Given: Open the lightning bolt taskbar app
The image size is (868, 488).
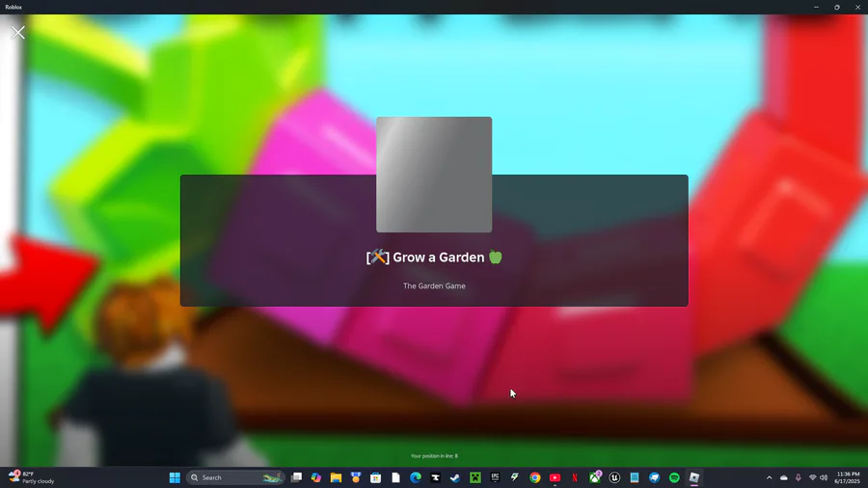Looking at the screenshot, I should tap(515, 477).
